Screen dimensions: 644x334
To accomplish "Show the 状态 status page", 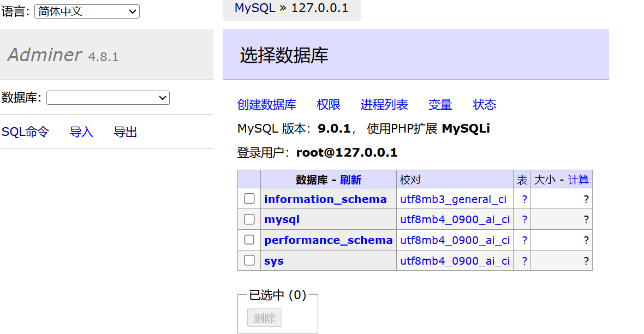I will (x=485, y=105).
